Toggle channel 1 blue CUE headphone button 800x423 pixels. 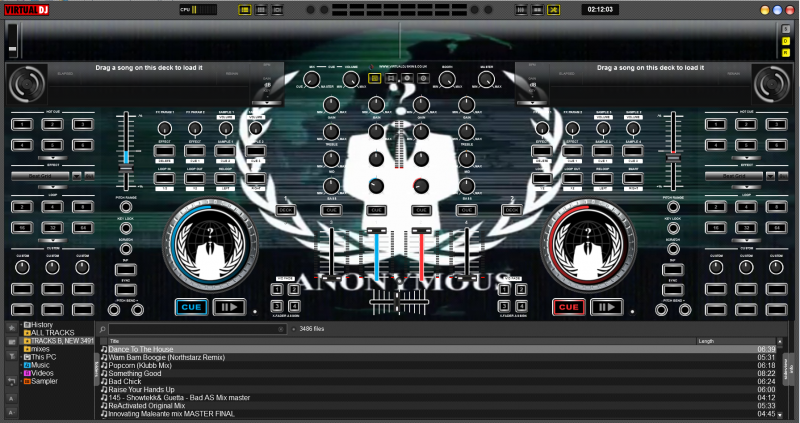[377, 210]
